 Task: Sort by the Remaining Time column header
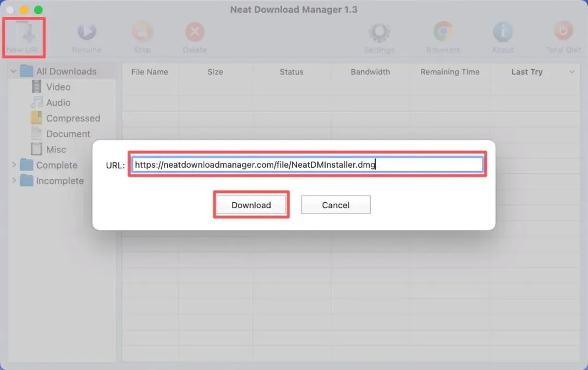450,72
